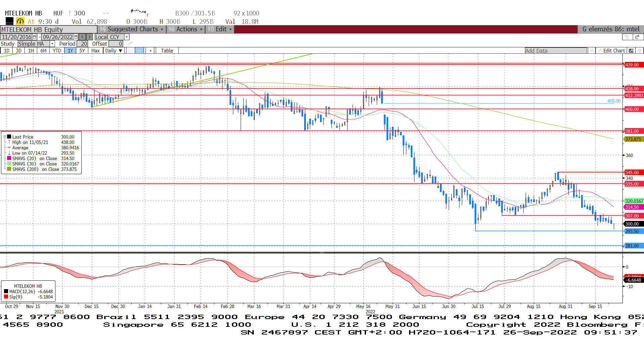The image size is (644, 351).
Task: Select 6M time range
Action: tap(43, 51)
